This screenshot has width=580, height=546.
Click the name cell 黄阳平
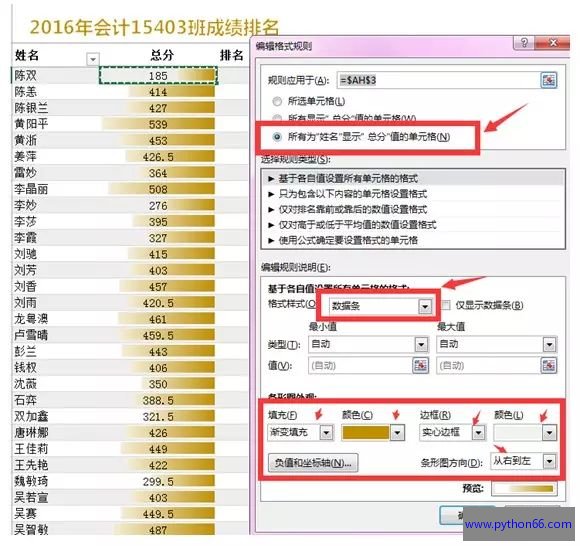[31, 124]
